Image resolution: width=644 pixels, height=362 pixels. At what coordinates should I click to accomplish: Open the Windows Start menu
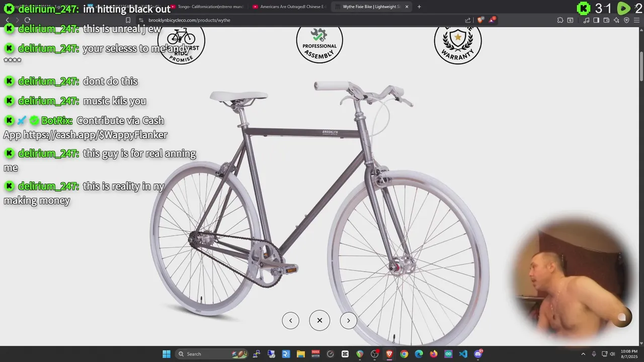click(166, 354)
